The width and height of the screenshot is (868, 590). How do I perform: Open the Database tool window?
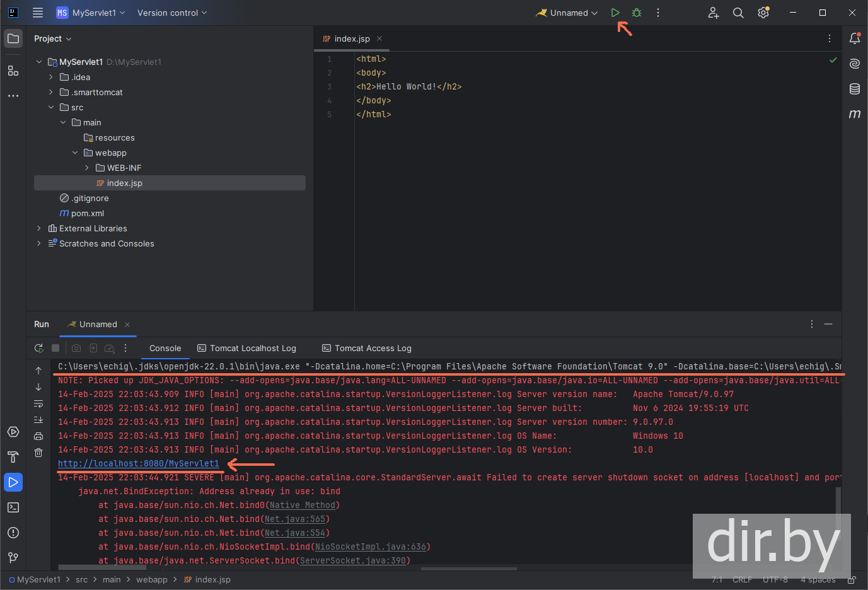coord(855,89)
